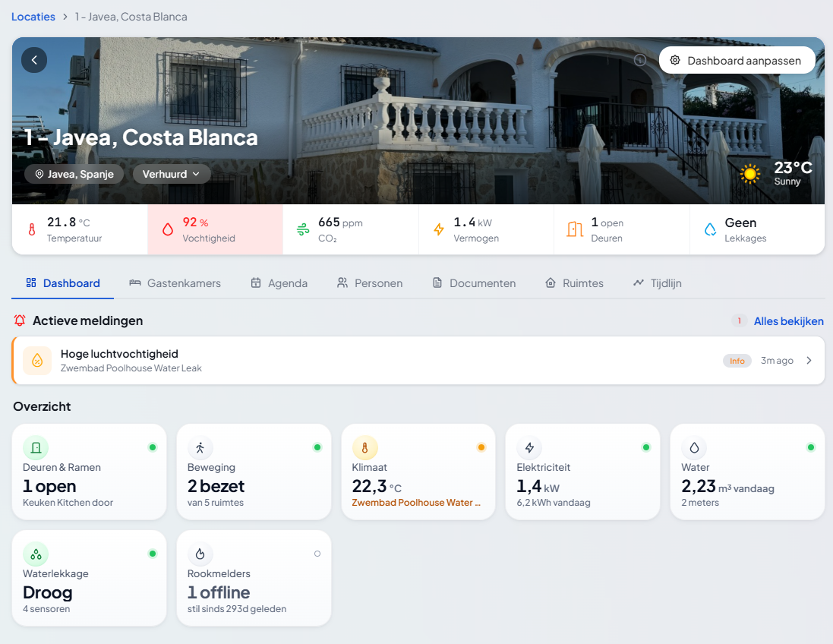Viewport: 833px width, 644px height.
Task: Click the back arrow button on the photo
Action: pyautogui.click(x=34, y=60)
